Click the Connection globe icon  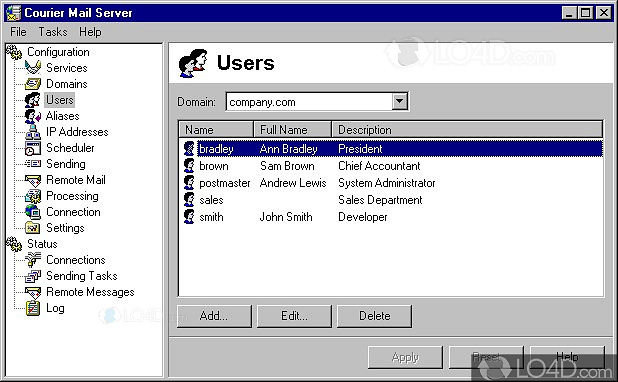(x=33, y=212)
